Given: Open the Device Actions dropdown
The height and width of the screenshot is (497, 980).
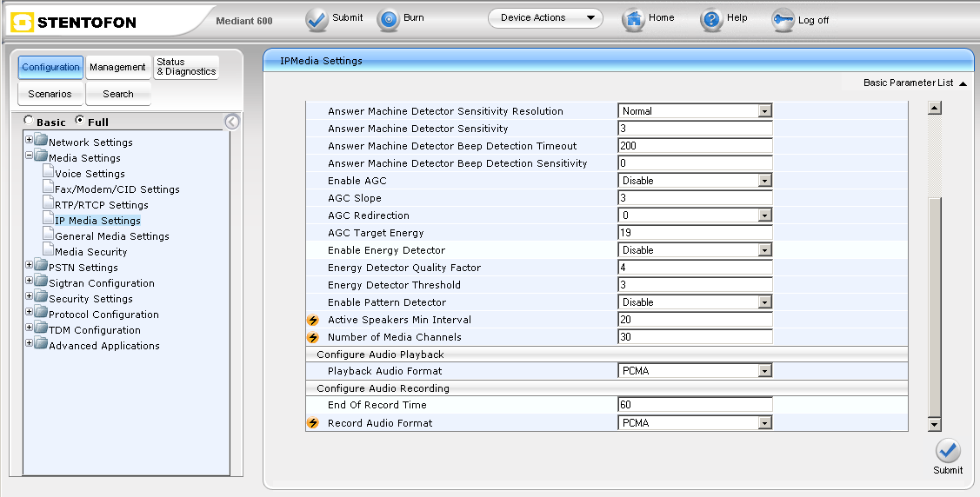Looking at the screenshot, I should click(x=545, y=18).
